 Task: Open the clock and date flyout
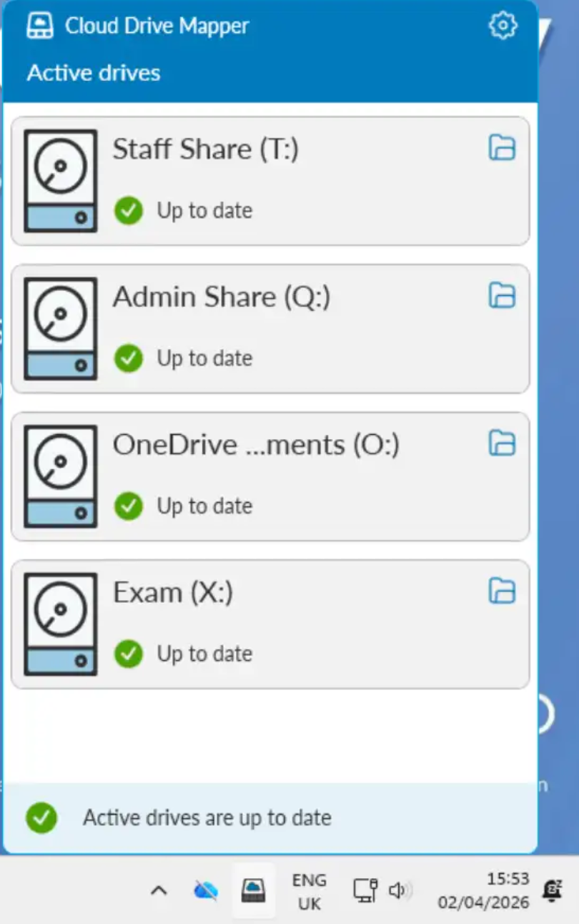click(484, 890)
